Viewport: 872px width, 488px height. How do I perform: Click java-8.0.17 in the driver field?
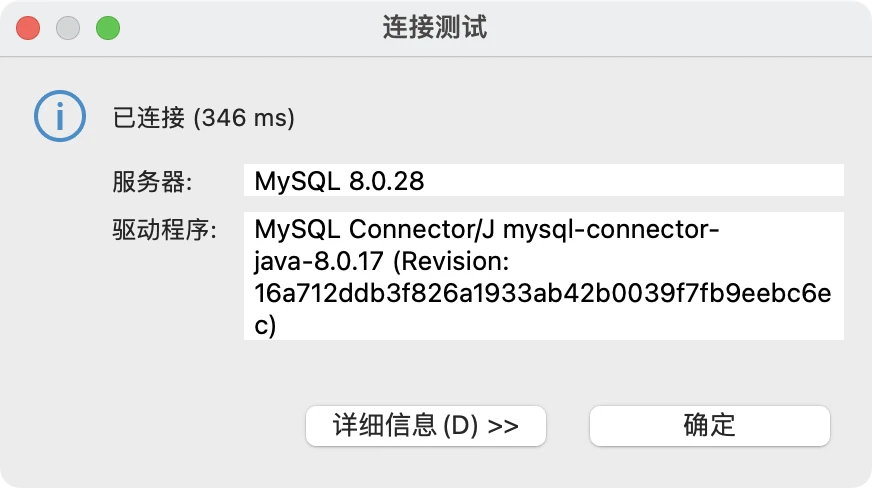click(319, 261)
